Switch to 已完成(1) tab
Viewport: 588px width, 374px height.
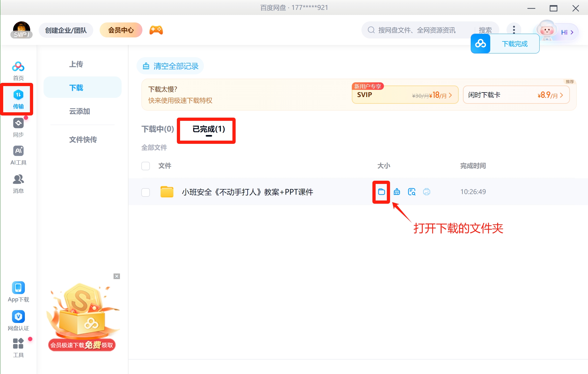pos(209,129)
